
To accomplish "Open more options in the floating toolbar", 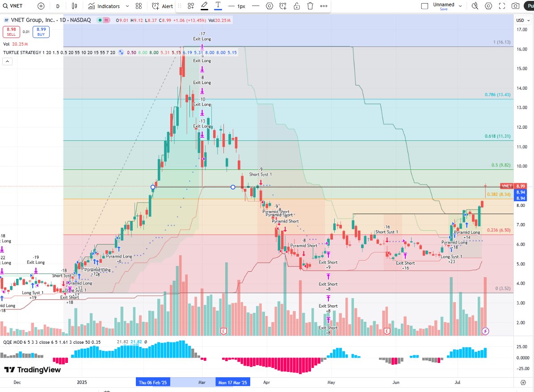I will click(x=324, y=6).
